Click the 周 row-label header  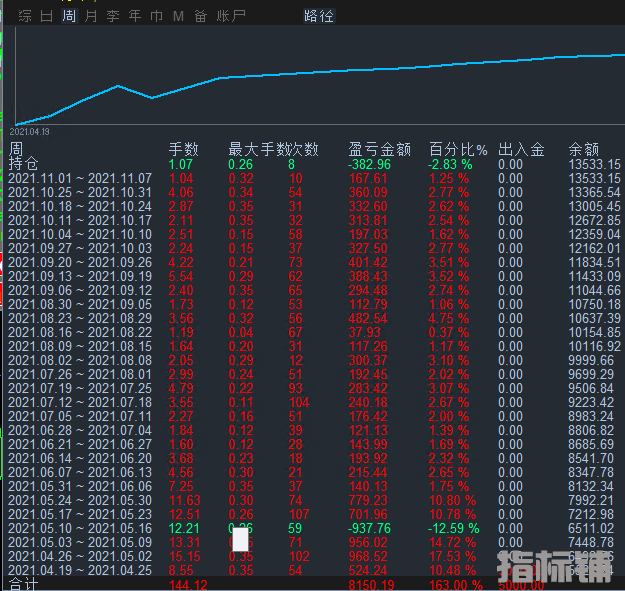click(16, 149)
